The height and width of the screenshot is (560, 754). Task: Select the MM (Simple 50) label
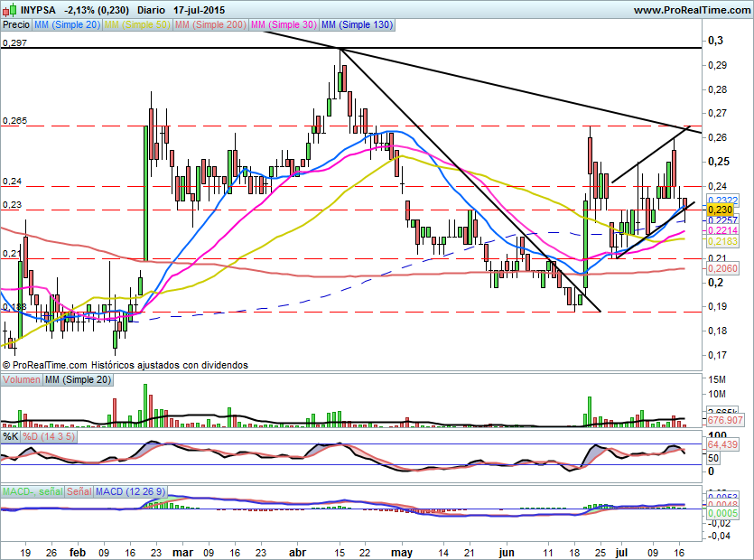click(x=137, y=24)
